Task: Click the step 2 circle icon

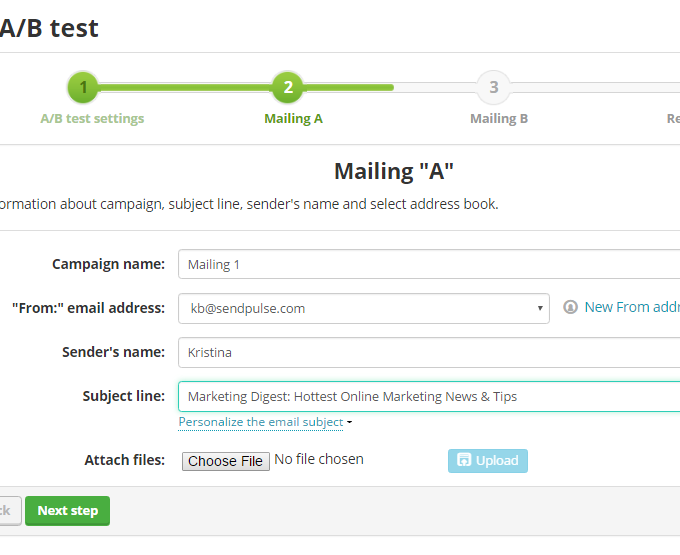Action: point(288,87)
